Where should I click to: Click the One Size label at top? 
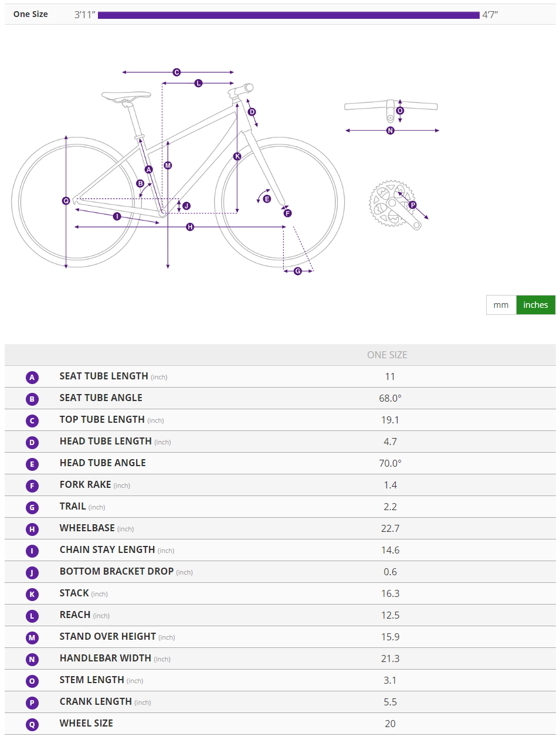coord(30,14)
